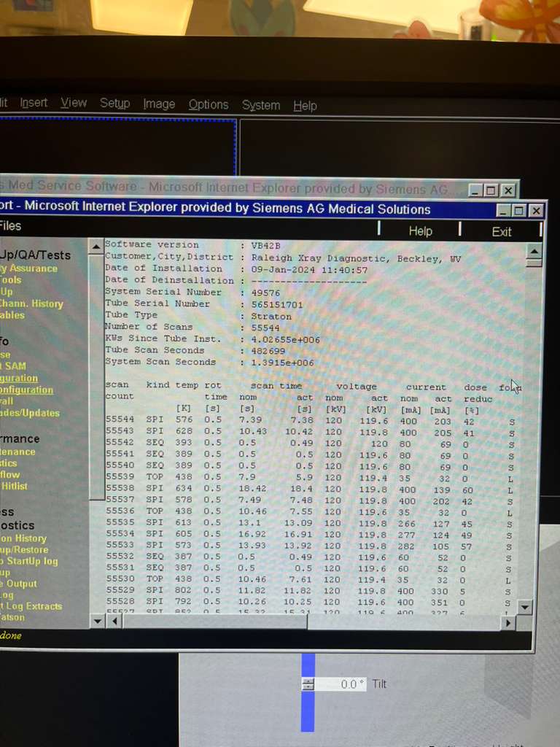Viewport: 560px width, 747px height.
Task: Open the Image menu
Action: pyautogui.click(x=159, y=104)
